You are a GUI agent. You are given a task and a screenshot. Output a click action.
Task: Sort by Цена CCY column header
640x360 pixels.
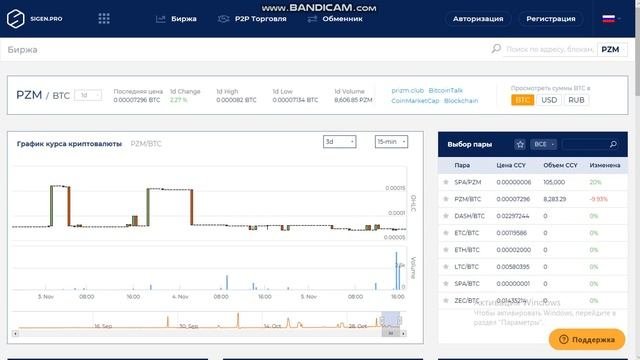(x=511, y=165)
